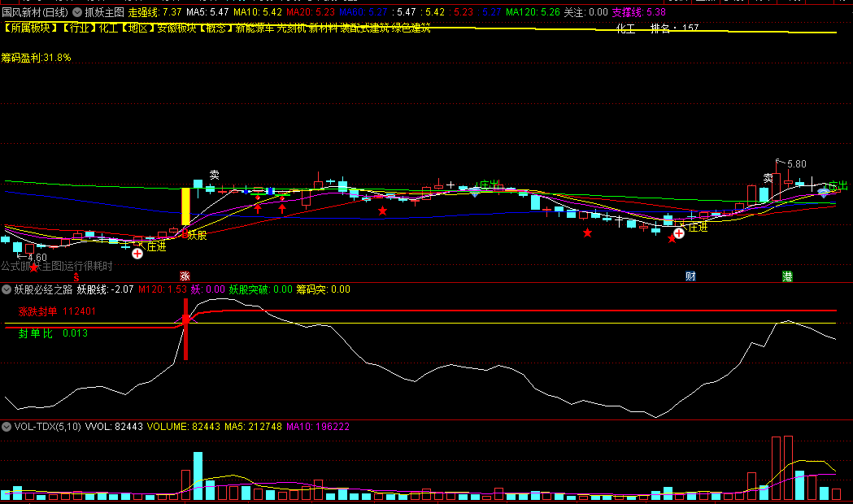Click the green 港 marker icon
The height and width of the screenshot is (504, 853).
coord(787,276)
